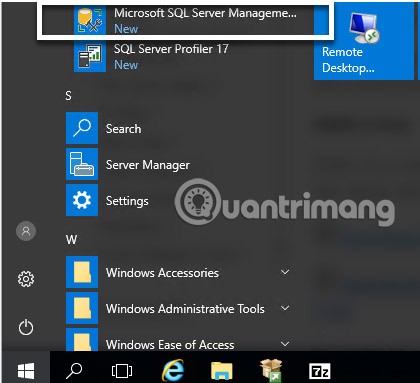Open File Explorer from the taskbar
This screenshot has width=420, height=383.
[222, 371]
